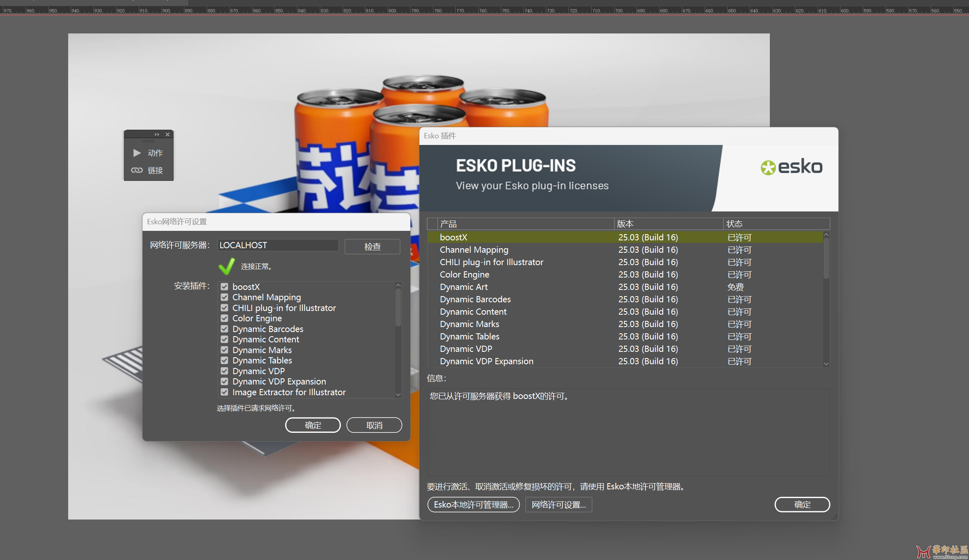The height and width of the screenshot is (560, 969).
Task: Toggle the Dynamic Barcodes checkbox
Action: (x=224, y=329)
